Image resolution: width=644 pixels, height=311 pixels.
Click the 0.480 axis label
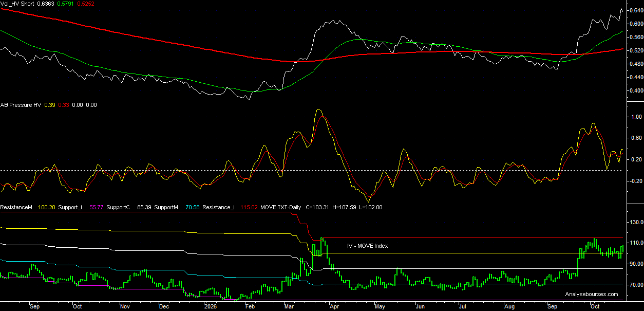pyautogui.click(x=636, y=64)
